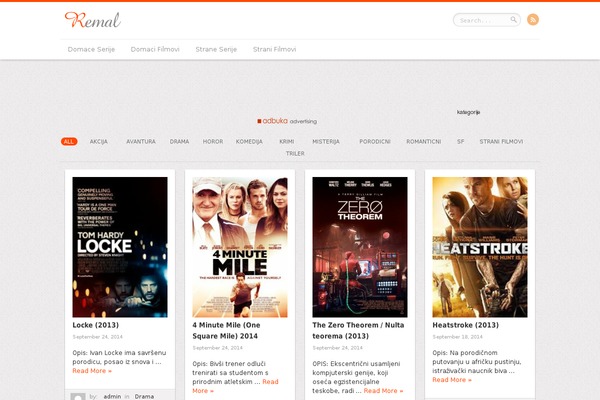Screen dimensions: 600x400
Task: Filter by PORODICNI category
Action: point(375,142)
